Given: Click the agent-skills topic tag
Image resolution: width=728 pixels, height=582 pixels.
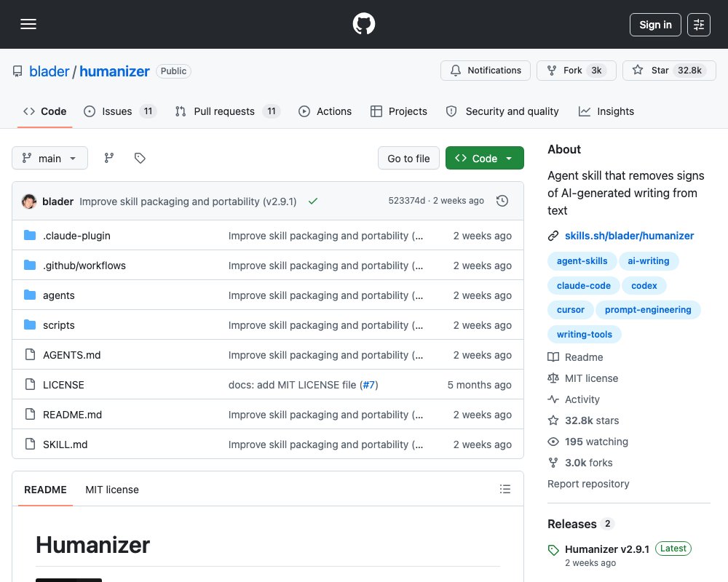Looking at the screenshot, I should 582,261.
